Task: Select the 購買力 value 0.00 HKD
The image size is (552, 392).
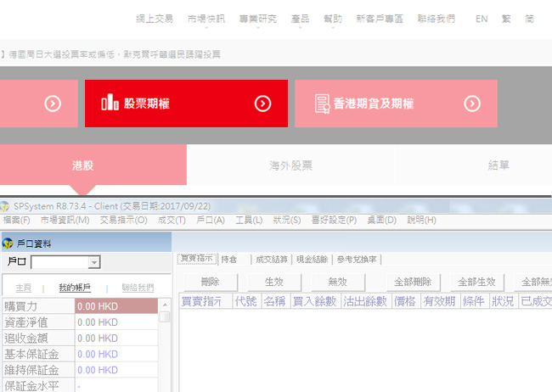Action: click(x=116, y=306)
